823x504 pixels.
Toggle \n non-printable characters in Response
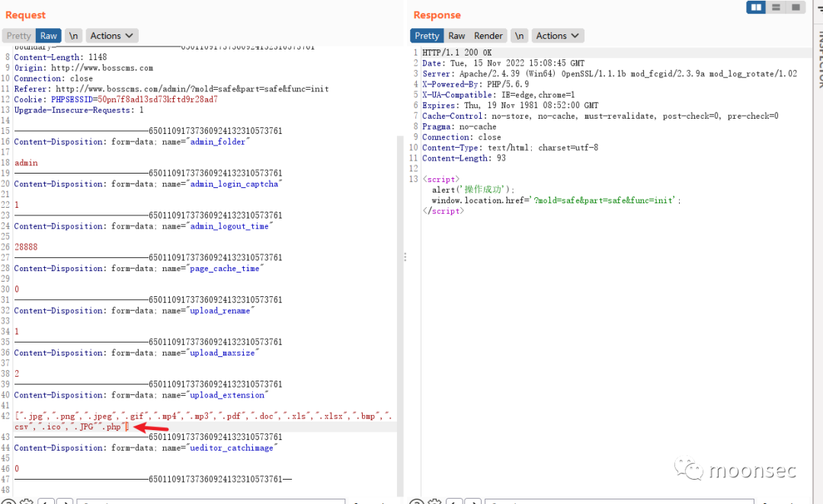pyautogui.click(x=519, y=36)
